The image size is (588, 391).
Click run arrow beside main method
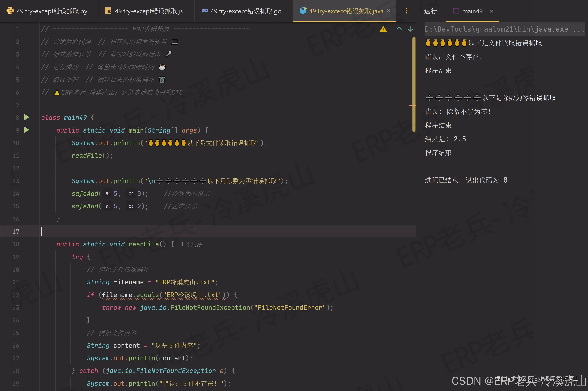point(26,130)
